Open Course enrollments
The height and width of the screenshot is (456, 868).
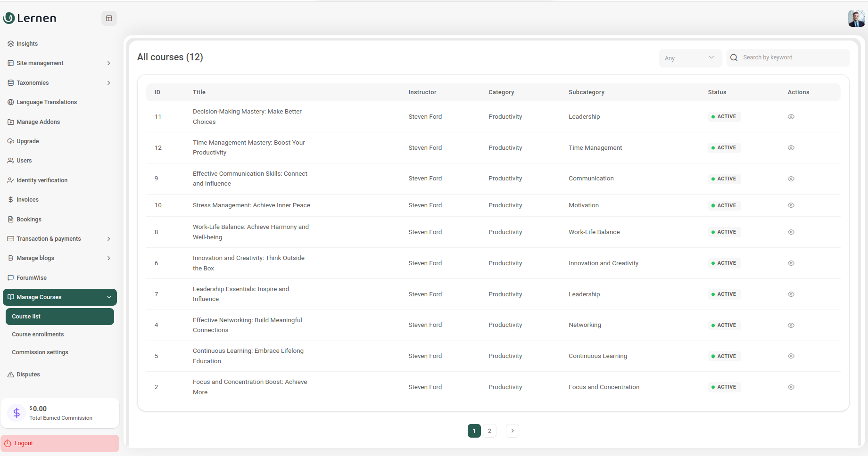click(x=38, y=334)
